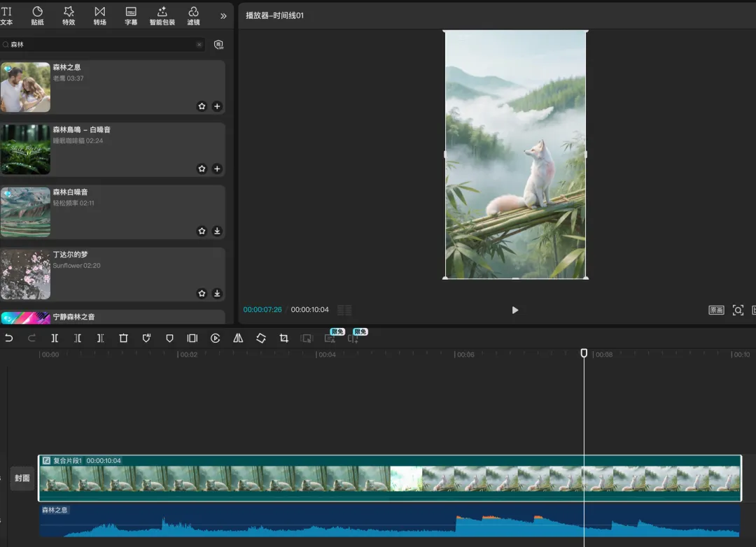Favorite the 森林之息 track with star
This screenshot has height=547, width=756.
point(202,106)
